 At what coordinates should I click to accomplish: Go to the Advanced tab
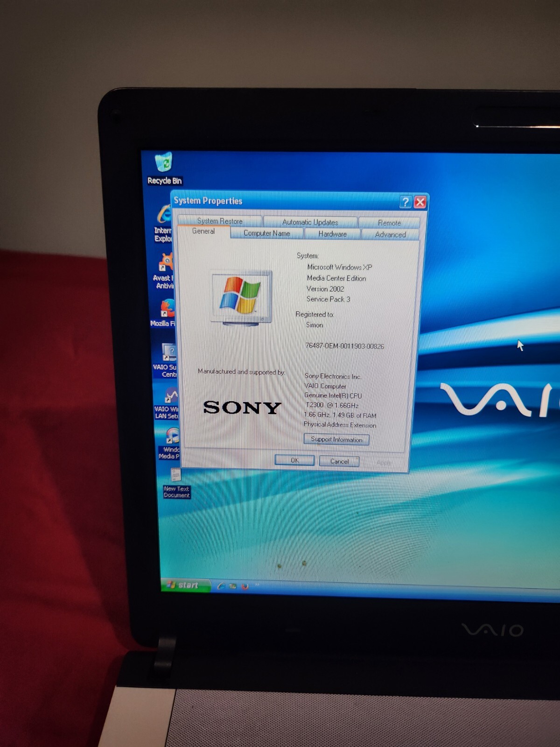coord(390,234)
